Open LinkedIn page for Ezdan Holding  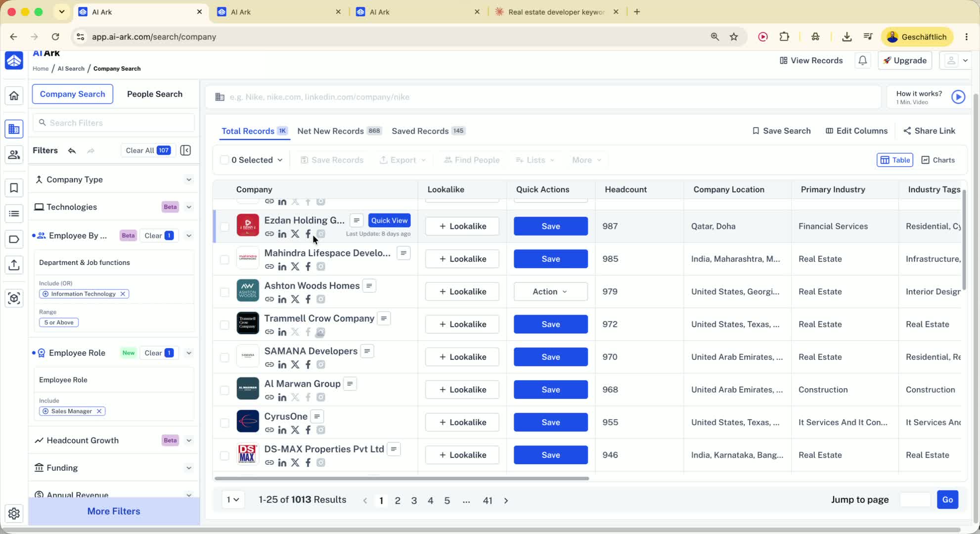pyautogui.click(x=282, y=234)
